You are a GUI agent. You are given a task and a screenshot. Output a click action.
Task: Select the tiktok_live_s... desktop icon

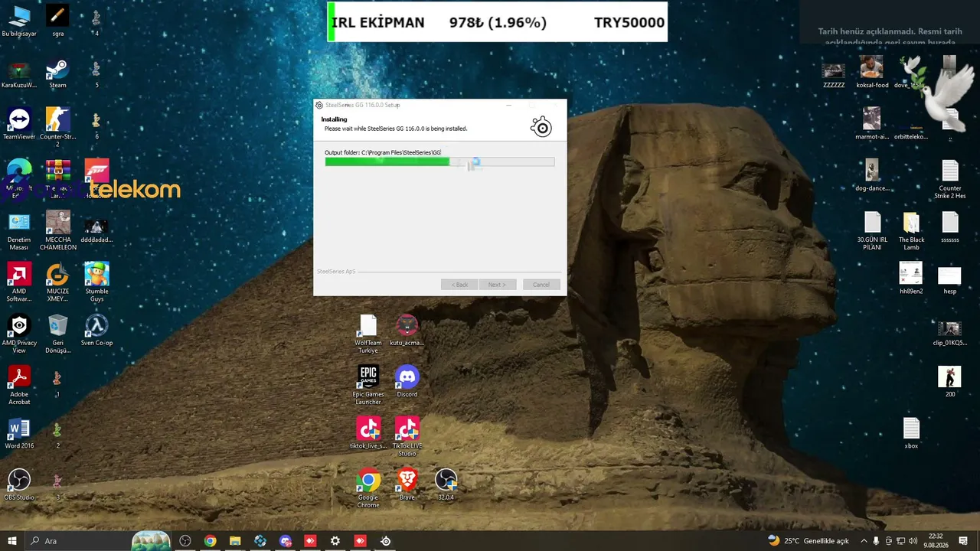pyautogui.click(x=368, y=433)
